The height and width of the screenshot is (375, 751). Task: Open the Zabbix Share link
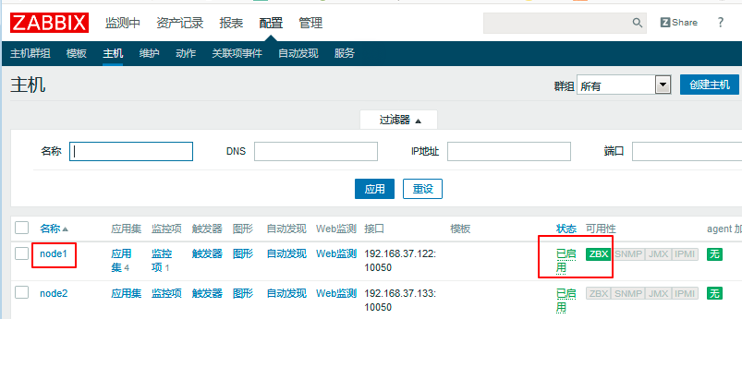[x=679, y=23]
